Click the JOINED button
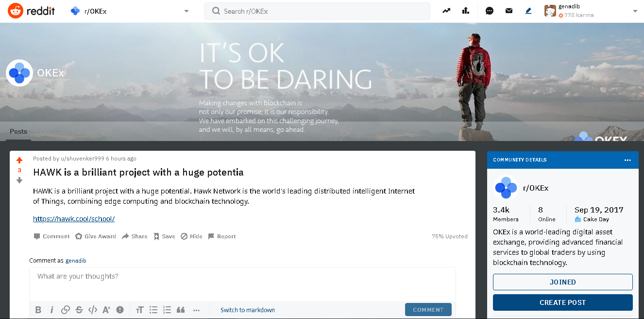 coord(563,282)
